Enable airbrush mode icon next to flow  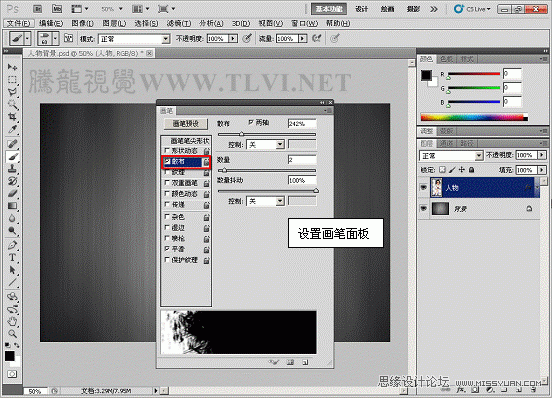click(x=316, y=38)
